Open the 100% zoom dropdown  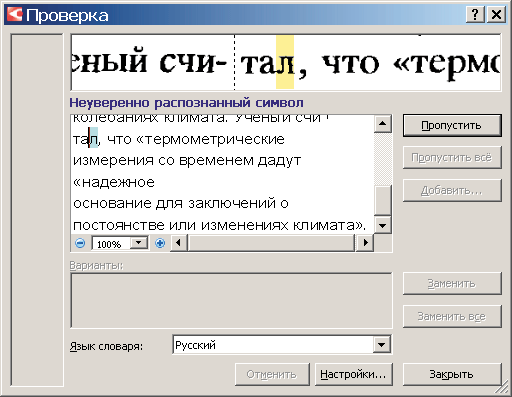[x=139, y=243]
